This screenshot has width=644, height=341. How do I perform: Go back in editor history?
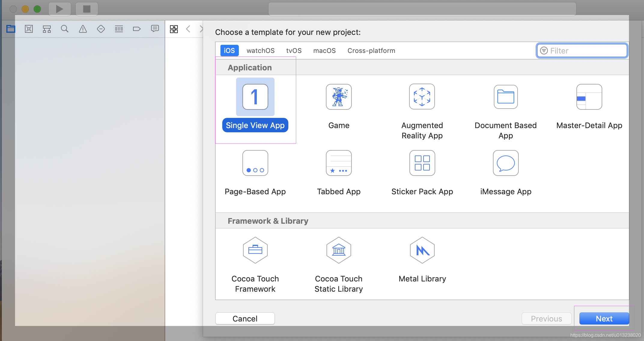188,29
